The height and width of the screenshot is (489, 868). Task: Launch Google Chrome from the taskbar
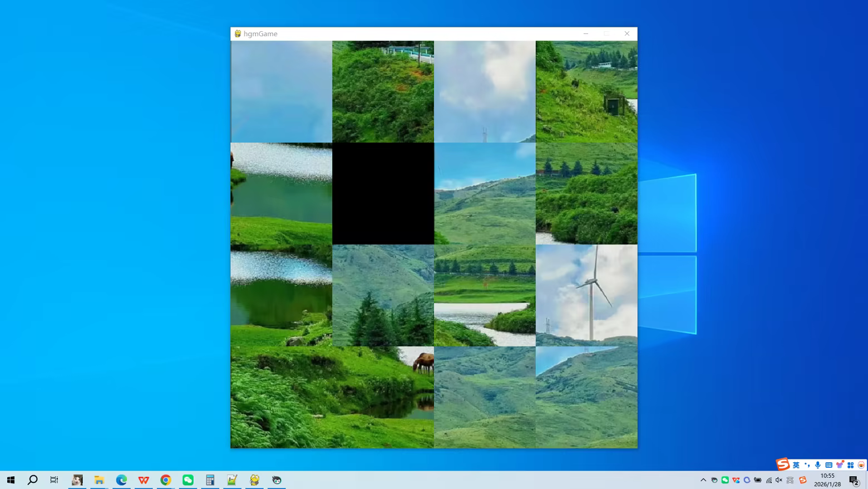(x=166, y=480)
